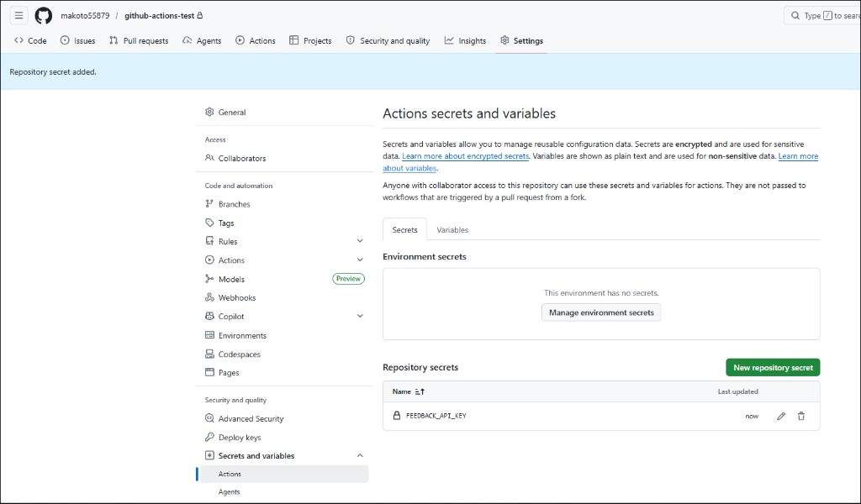Click Manage environment secrets button
This screenshot has height=504, width=861.
click(x=601, y=312)
